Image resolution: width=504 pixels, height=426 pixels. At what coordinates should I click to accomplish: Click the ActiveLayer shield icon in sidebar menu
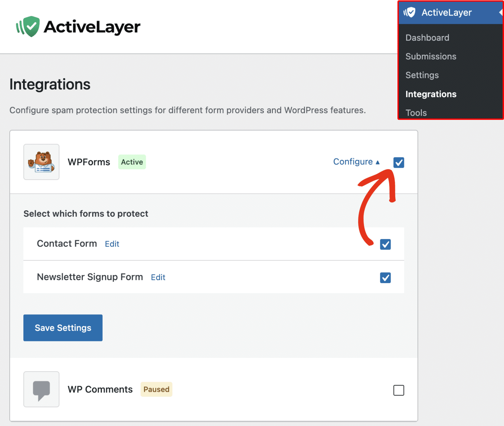[x=409, y=13]
